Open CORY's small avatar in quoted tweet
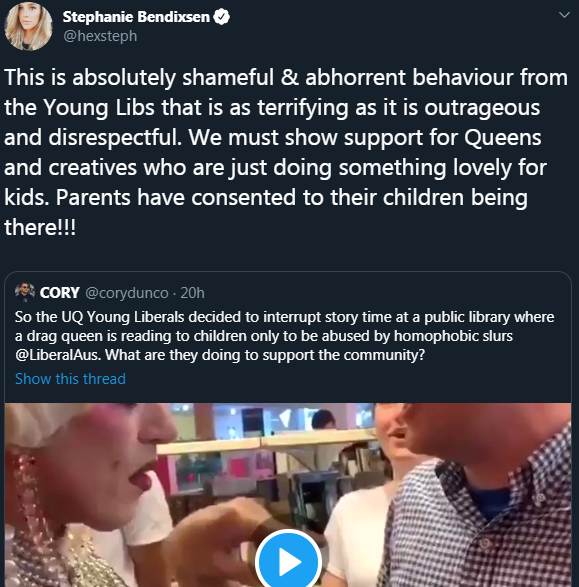The width and height of the screenshot is (579, 587). (25, 292)
